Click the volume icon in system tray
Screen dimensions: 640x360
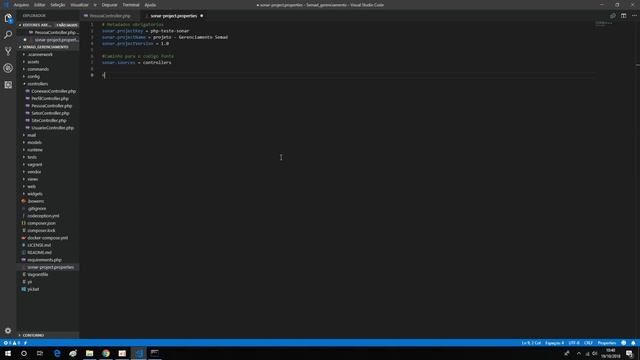(x=595, y=353)
